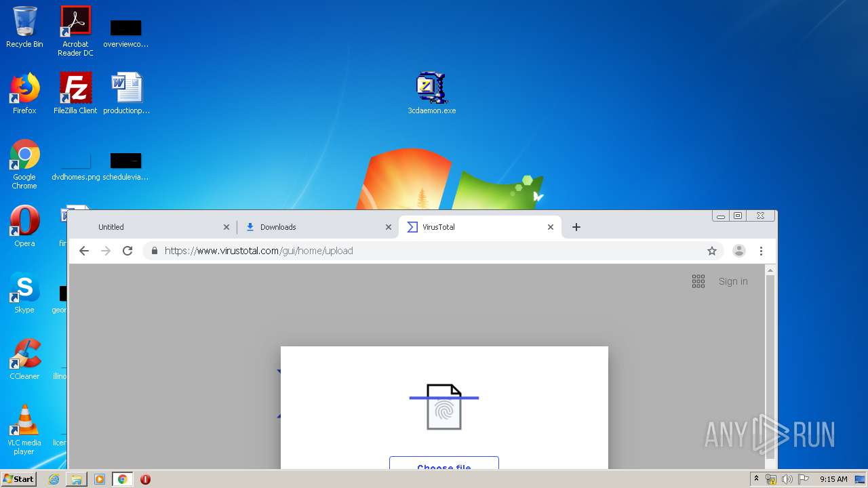Viewport: 868px width, 488px height.
Task: Open Internet Explorer from taskbar
Action: 54,479
